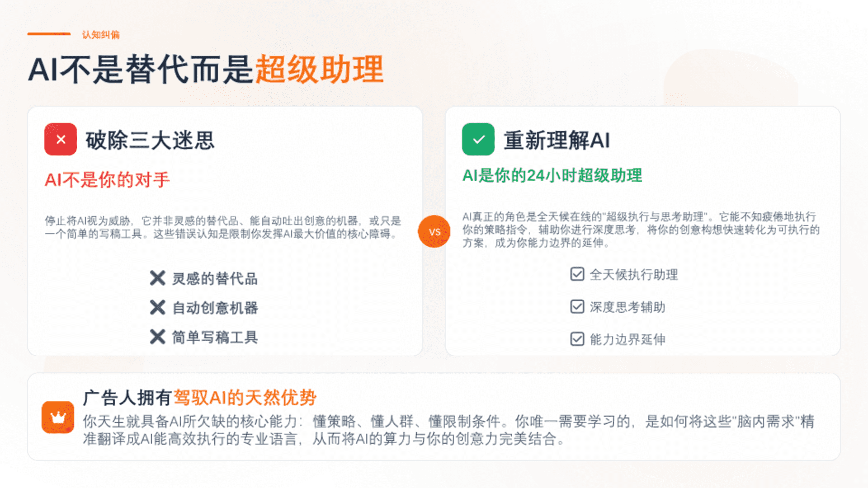Click the orange text 驾驭AI的天然优势
This screenshot has height=488, width=868.
point(245,398)
